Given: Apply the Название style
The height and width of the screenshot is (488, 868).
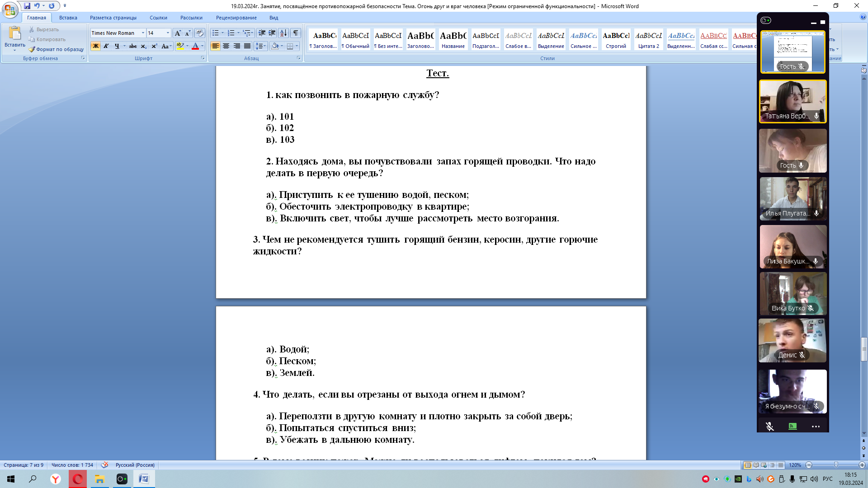Looking at the screenshot, I should click(453, 40).
